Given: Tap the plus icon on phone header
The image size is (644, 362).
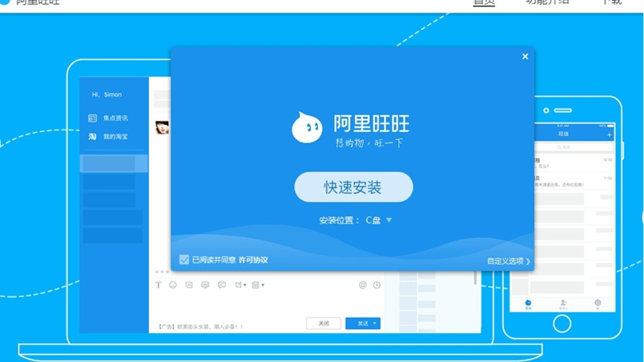Looking at the screenshot, I should click(609, 134).
